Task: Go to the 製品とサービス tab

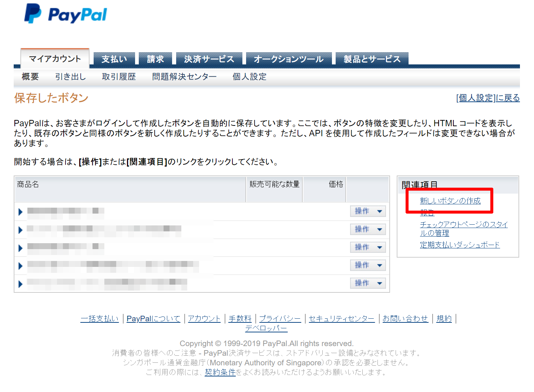Action: [372, 59]
